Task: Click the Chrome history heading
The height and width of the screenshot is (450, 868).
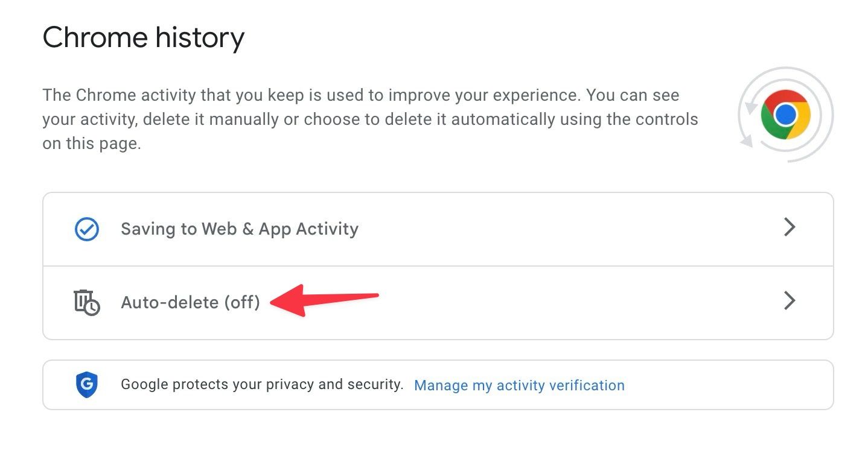Action: [144, 38]
